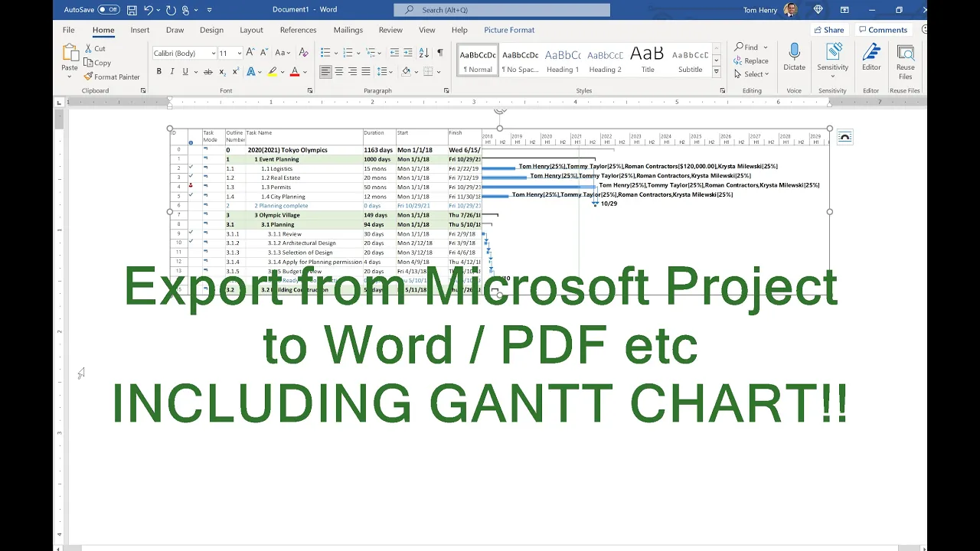Apply yellow text highlight color

coord(272,72)
